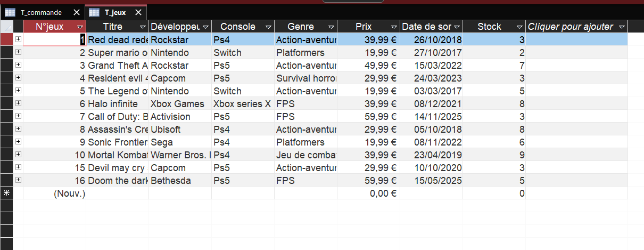Open the Console column filter dropdown
The height and width of the screenshot is (250, 644).
pos(268,27)
